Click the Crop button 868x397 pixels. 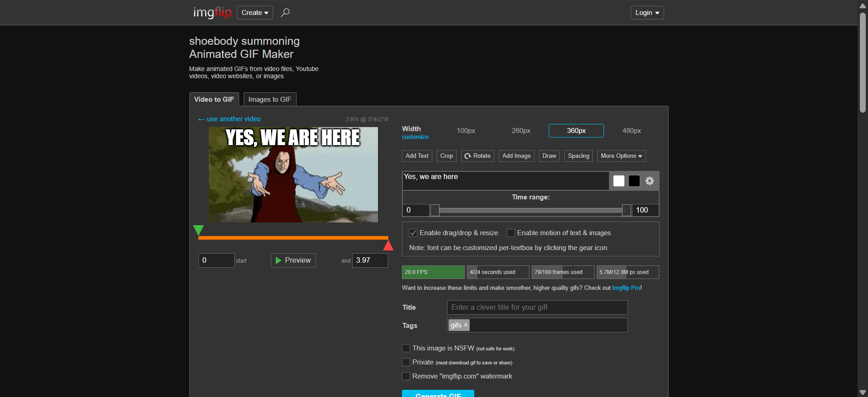(x=447, y=156)
